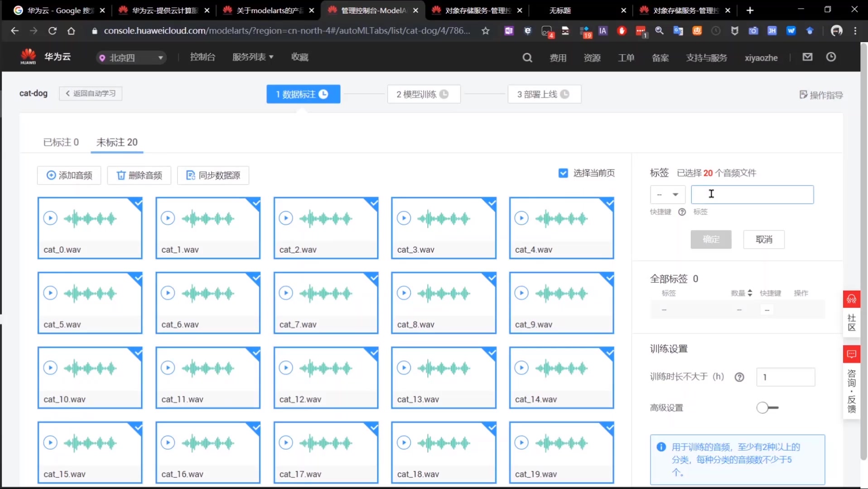
Task: Open the 社区 community side widget
Action: (851, 314)
